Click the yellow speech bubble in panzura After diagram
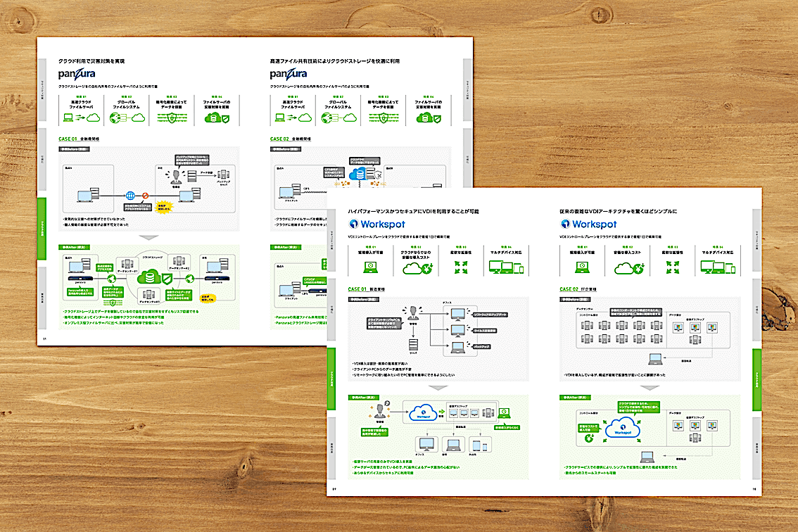The height and width of the screenshot is (532, 798). [x=207, y=298]
